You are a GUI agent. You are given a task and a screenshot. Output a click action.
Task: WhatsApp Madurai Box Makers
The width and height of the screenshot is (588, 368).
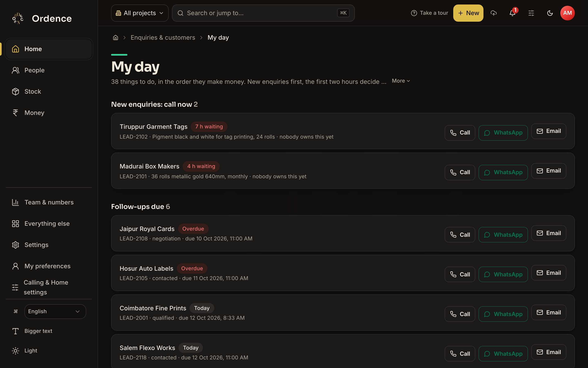(503, 172)
